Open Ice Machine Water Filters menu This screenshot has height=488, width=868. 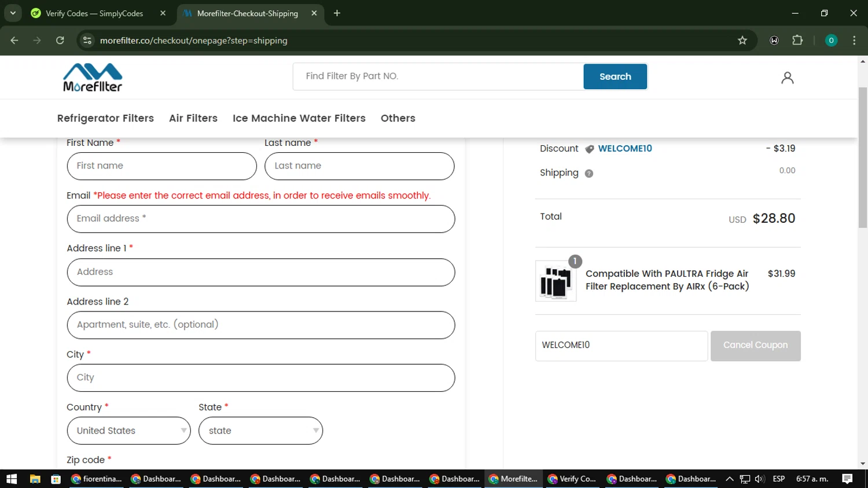click(299, 118)
